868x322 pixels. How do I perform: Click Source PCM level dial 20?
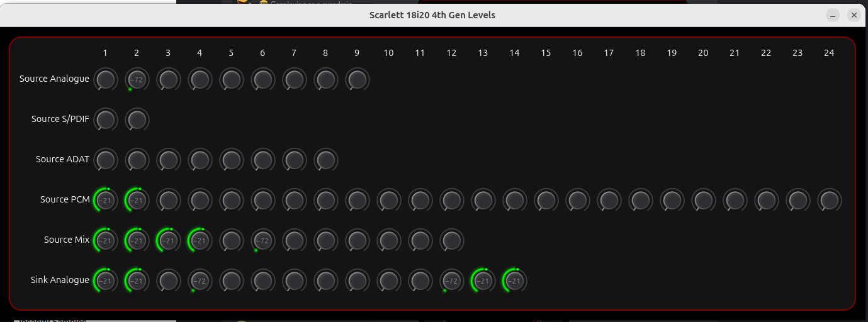coord(703,200)
